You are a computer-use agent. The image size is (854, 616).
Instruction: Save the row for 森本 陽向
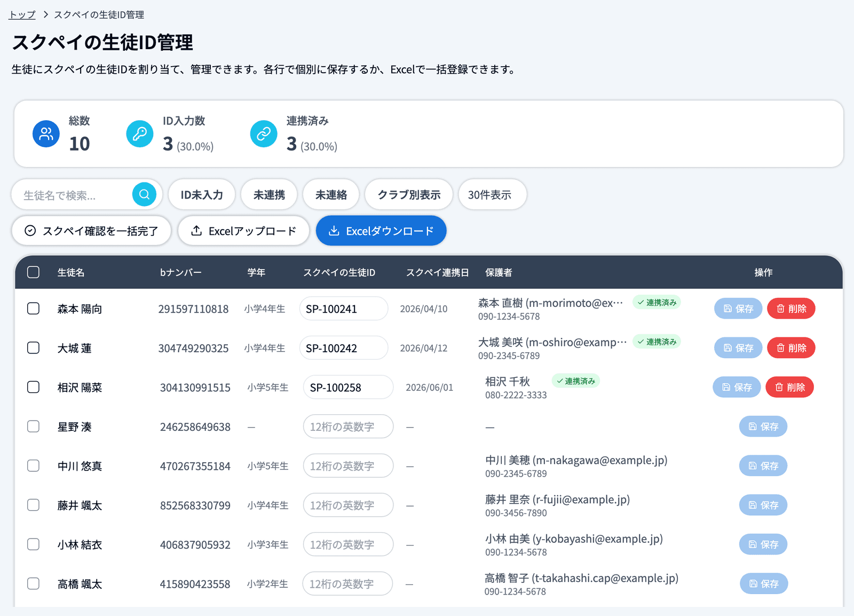[738, 309]
